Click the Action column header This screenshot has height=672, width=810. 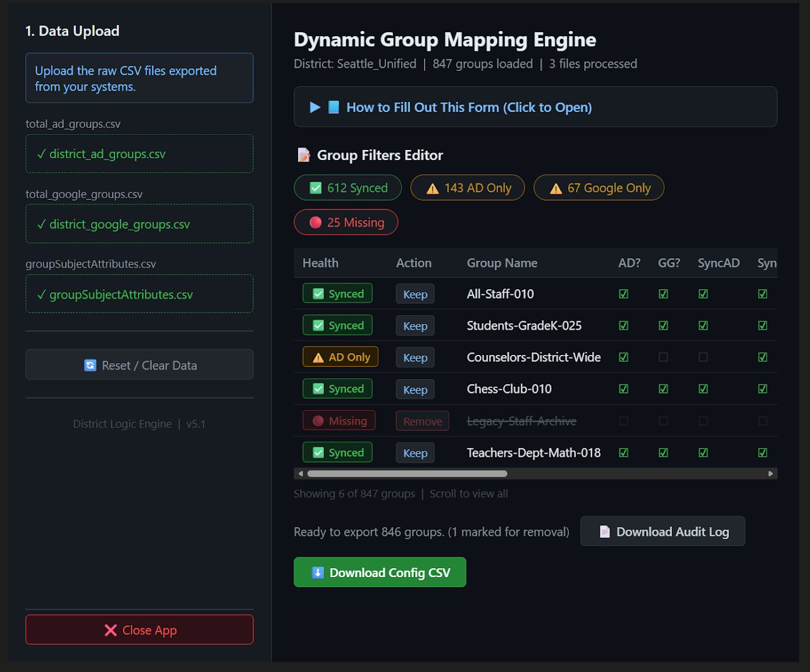(x=414, y=263)
